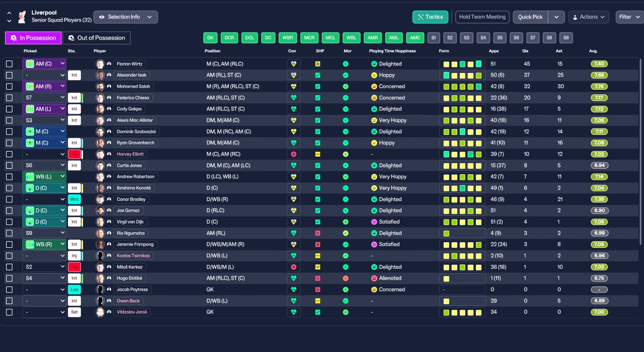644x352 pixels.
Task: Tick the checkbox for Andrew Robertson
Action: 9,177
